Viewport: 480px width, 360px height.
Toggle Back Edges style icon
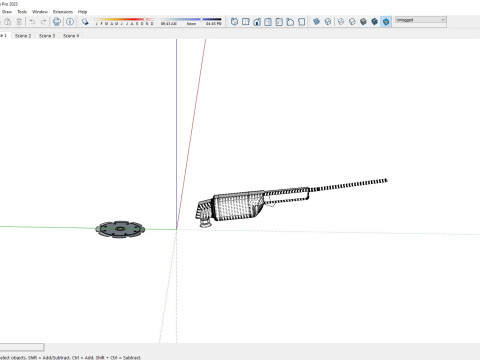pos(328,22)
